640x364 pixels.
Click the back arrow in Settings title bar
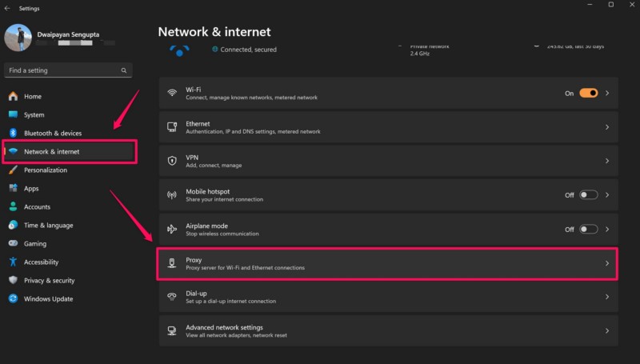(x=7, y=8)
